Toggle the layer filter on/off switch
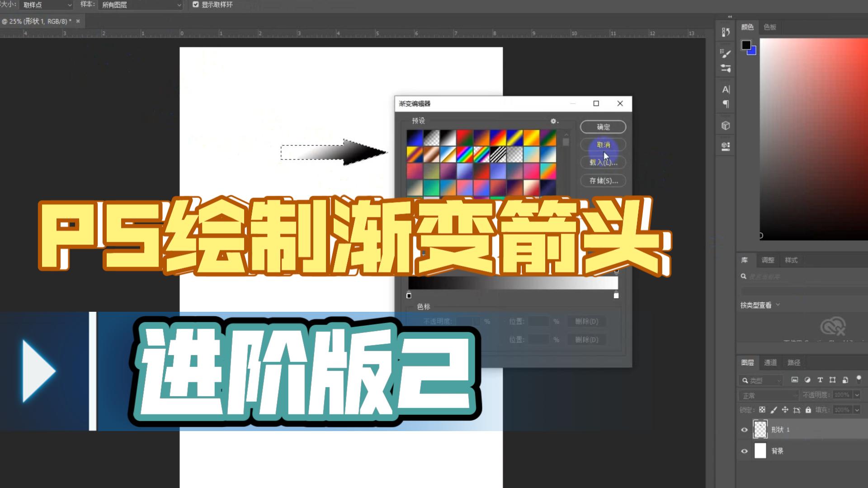The width and height of the screenshot is (868, 488). pos(859,379)
